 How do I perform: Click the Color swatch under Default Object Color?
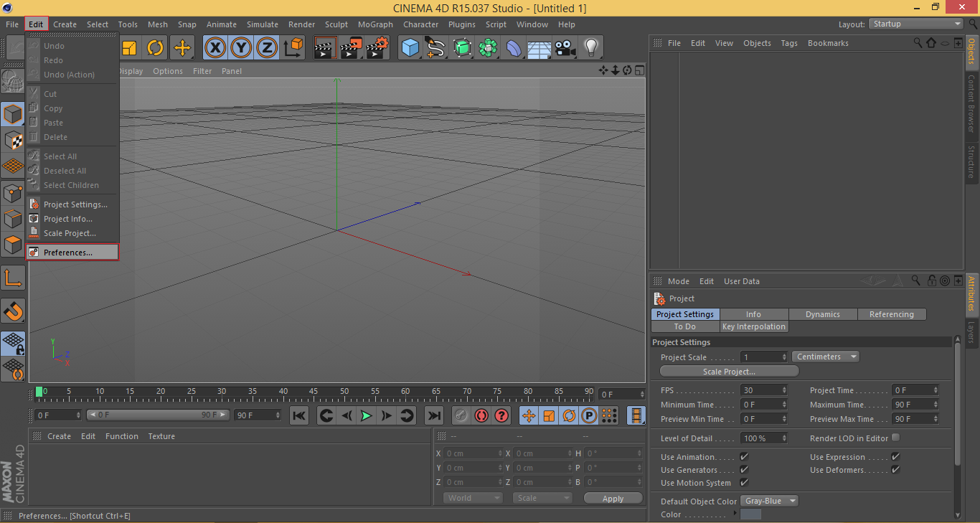click(750, 514)
